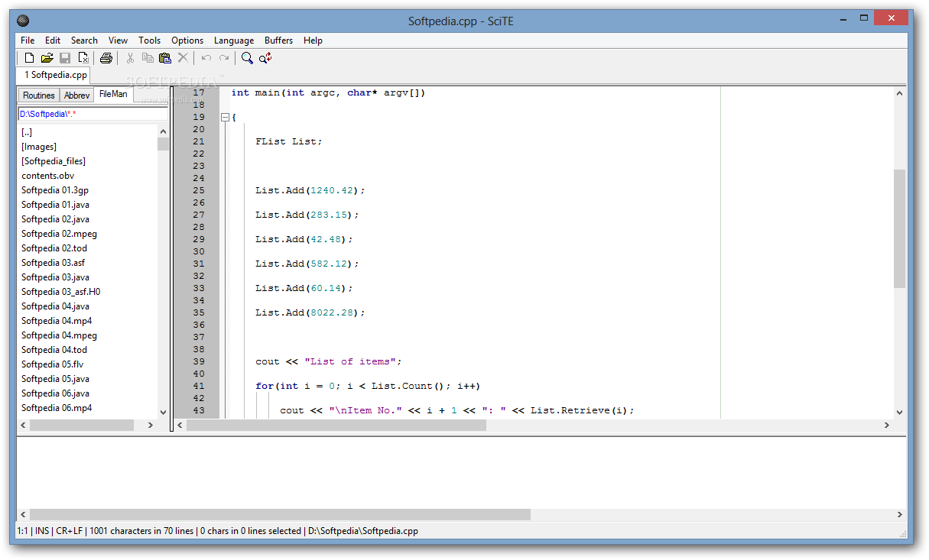Select Softpedia 06.java in file list
929x560 pixels.
pos(55,393)
